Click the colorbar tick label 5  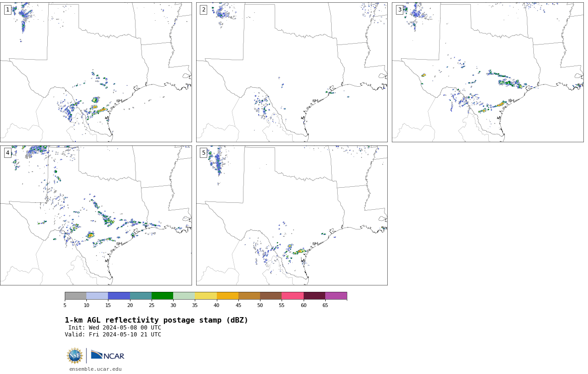tap(65, 306)
